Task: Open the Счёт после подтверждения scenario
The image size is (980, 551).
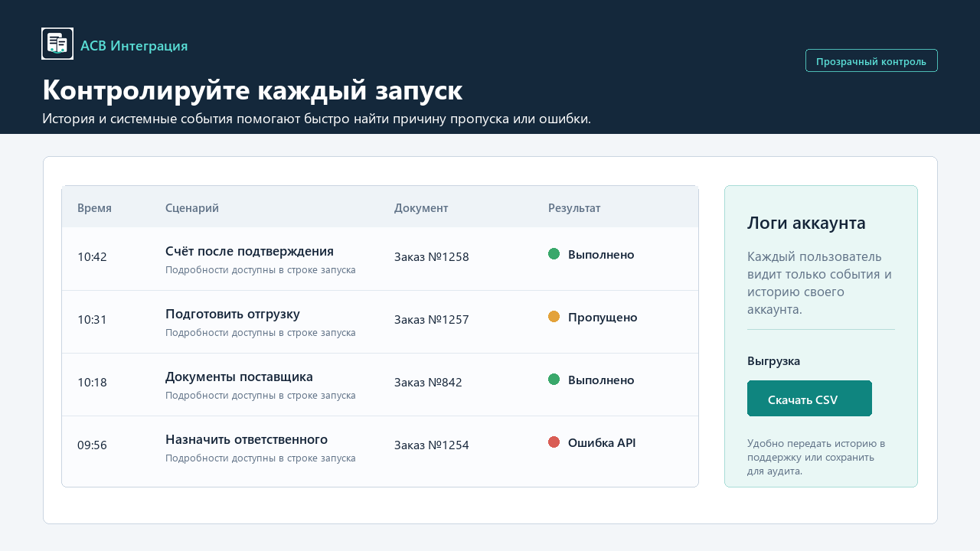Action: [x=250, y=251]
